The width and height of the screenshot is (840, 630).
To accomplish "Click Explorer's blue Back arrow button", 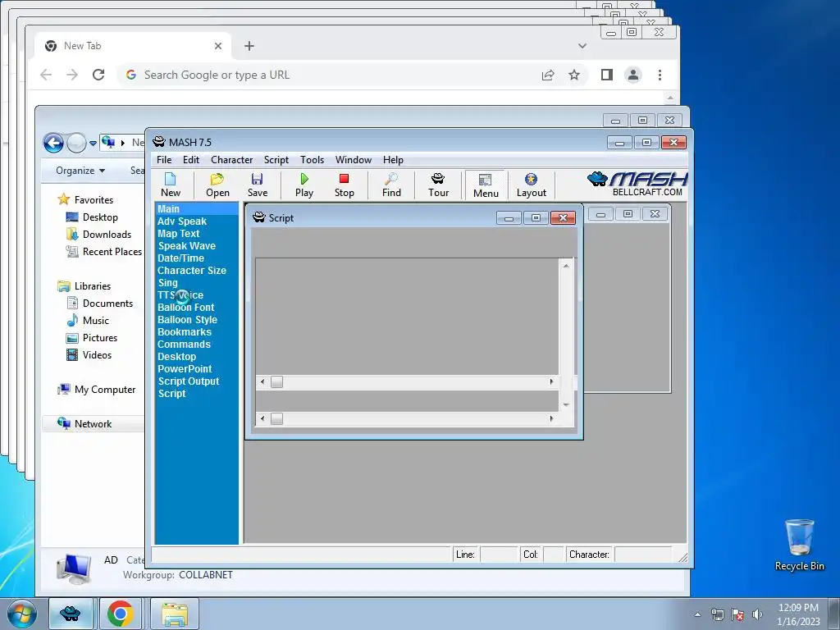I will pyautogui.click(x=53, y=143).
